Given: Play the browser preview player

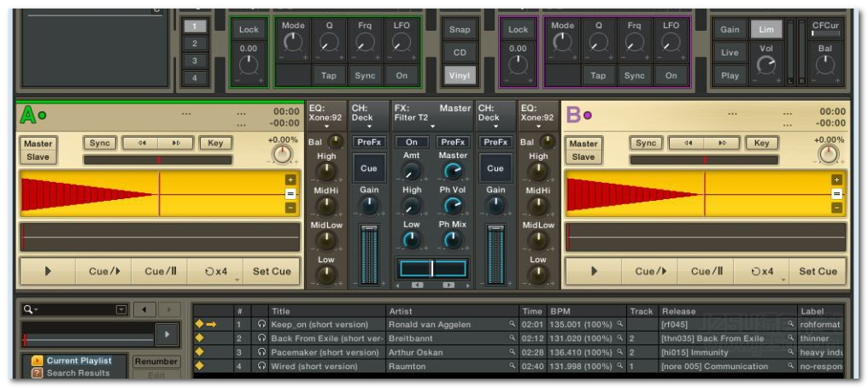Looking at the screenshot, I should 167,334.
